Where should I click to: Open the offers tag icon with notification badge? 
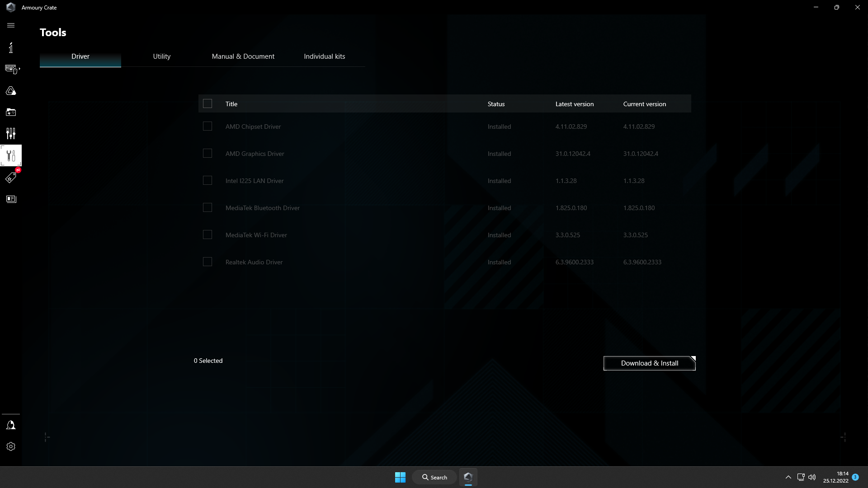[11, 178]
